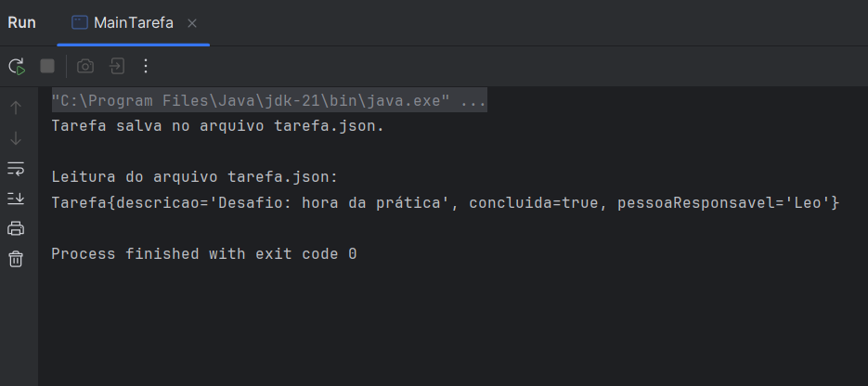This screenshot has height=386, width=868.
Task: Rerun MainTarefa with the rerun icon
Action: (x=17, y=67)
